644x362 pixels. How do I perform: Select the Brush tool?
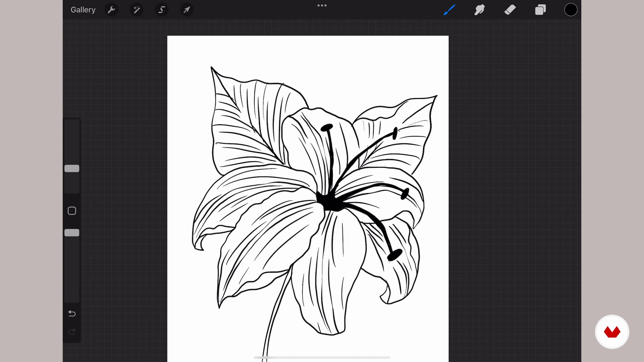(449, 10)
